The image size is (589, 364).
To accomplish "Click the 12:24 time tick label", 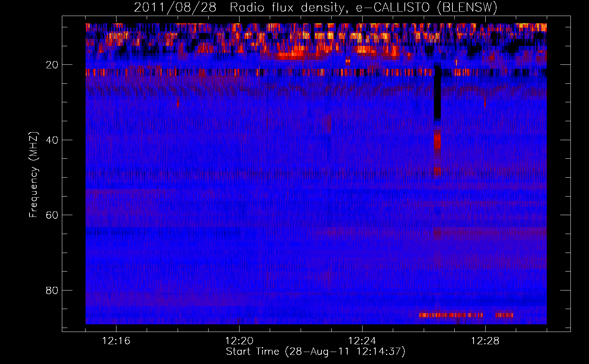I will tap(362, 341).
